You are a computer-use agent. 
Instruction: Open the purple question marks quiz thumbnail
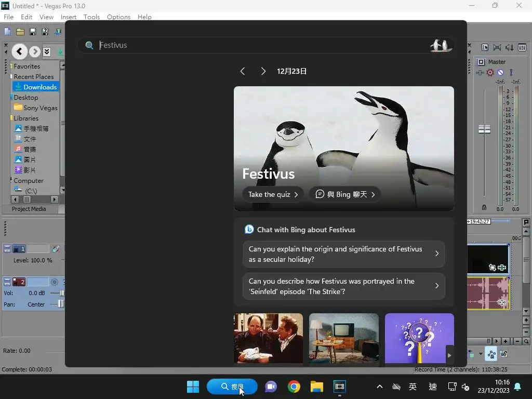coord(419,338)
